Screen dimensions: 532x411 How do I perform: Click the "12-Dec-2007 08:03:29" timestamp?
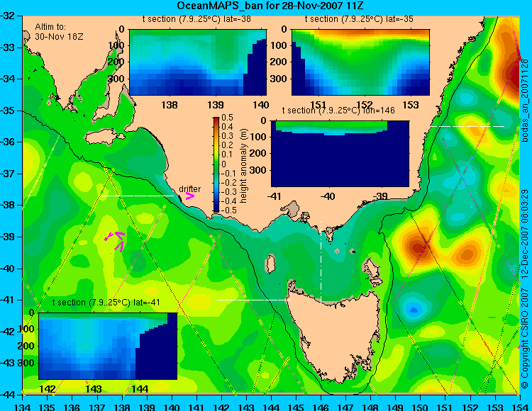pyautogui.click(x=524, y=234)
